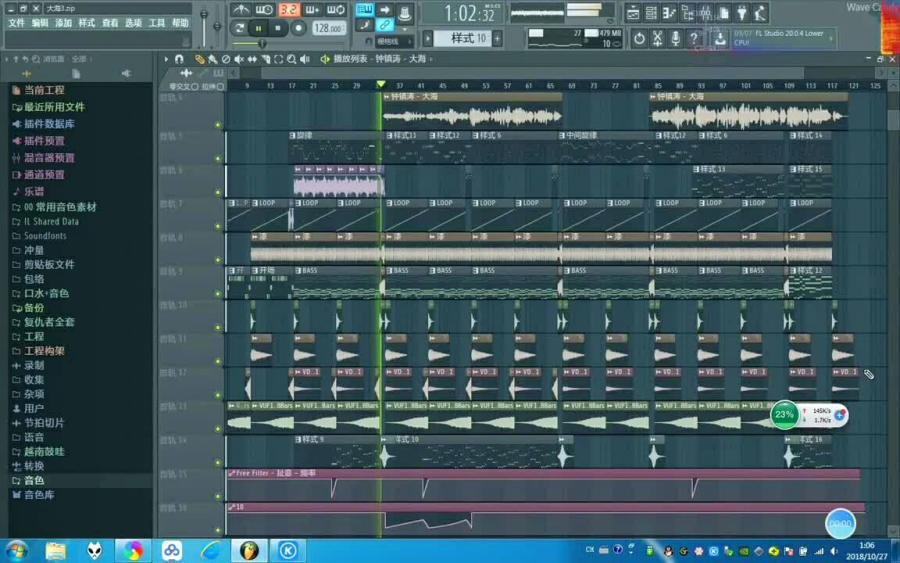900x563 pixels.
Task: Click the stop button in the transport panel
Action: tap(279, 29)
